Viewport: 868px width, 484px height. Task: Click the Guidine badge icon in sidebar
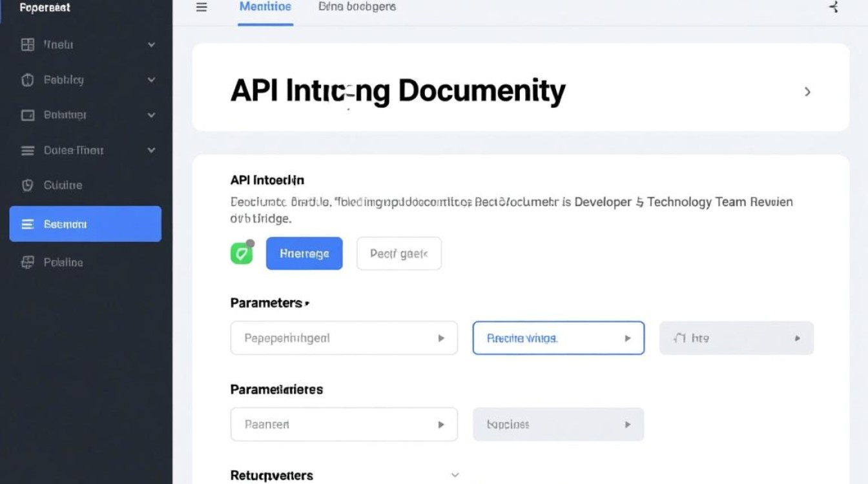coord(28,185)
